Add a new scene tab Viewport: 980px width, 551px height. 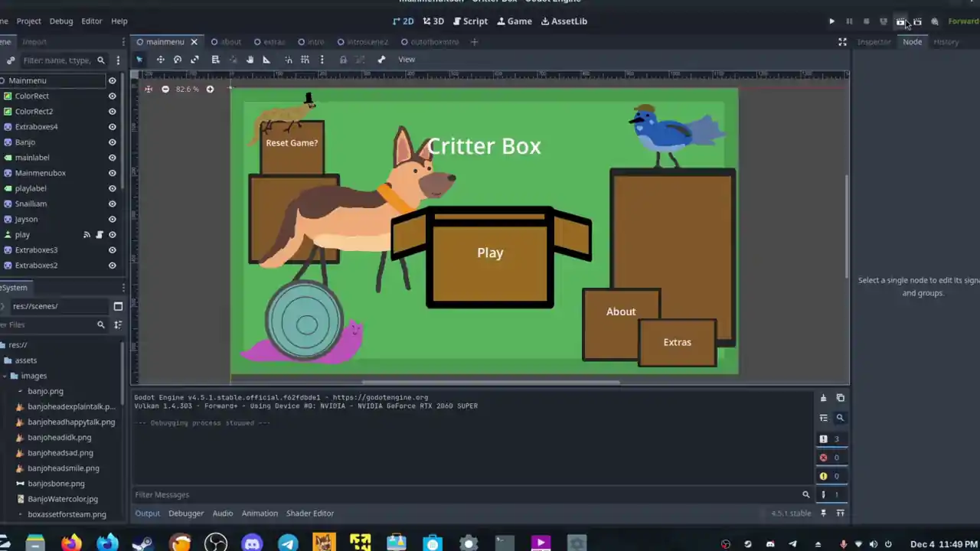click(x=474, y=42)
